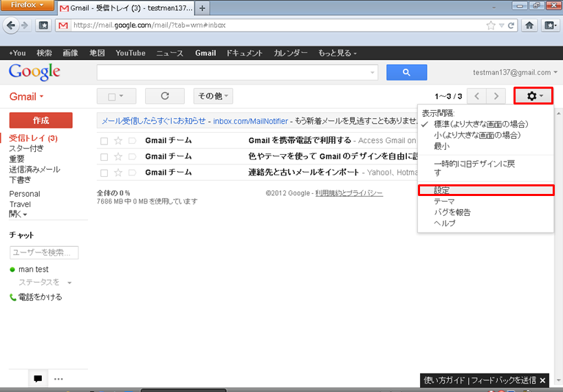Click the フィードバックを送信 link
The height and width of the screenshot is (392, 563).
point(504,380)
